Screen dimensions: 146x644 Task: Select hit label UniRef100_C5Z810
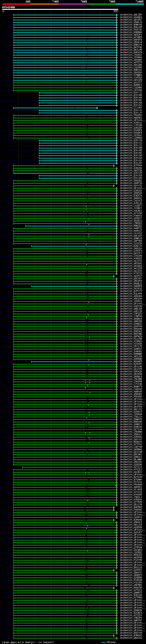pos(131,55)
